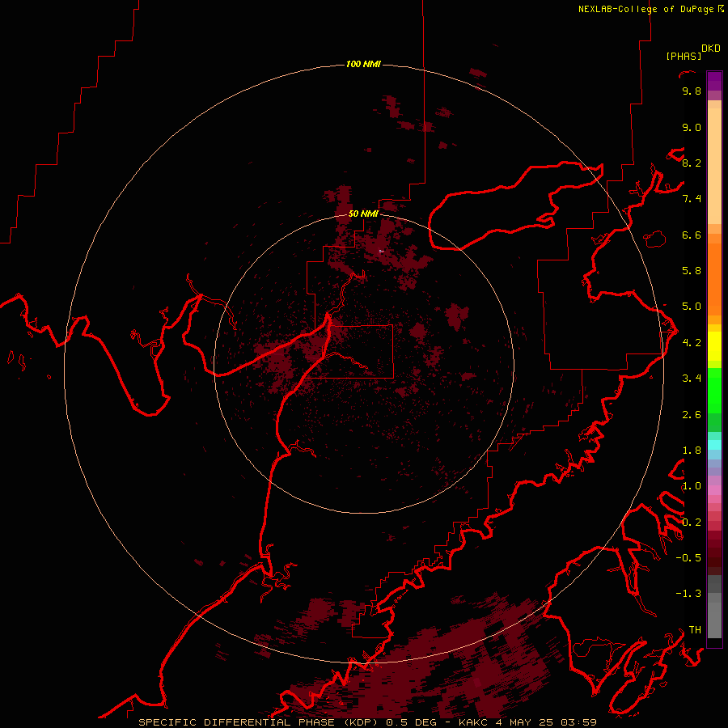
Task: Click the 5.8 value on the color scale
Action: point(692,271)
